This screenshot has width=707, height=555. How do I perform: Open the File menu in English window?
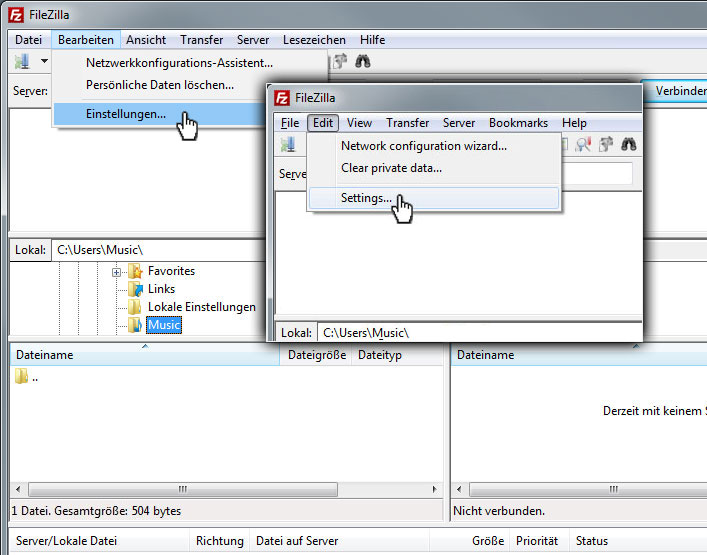click(x=290, y=123)
